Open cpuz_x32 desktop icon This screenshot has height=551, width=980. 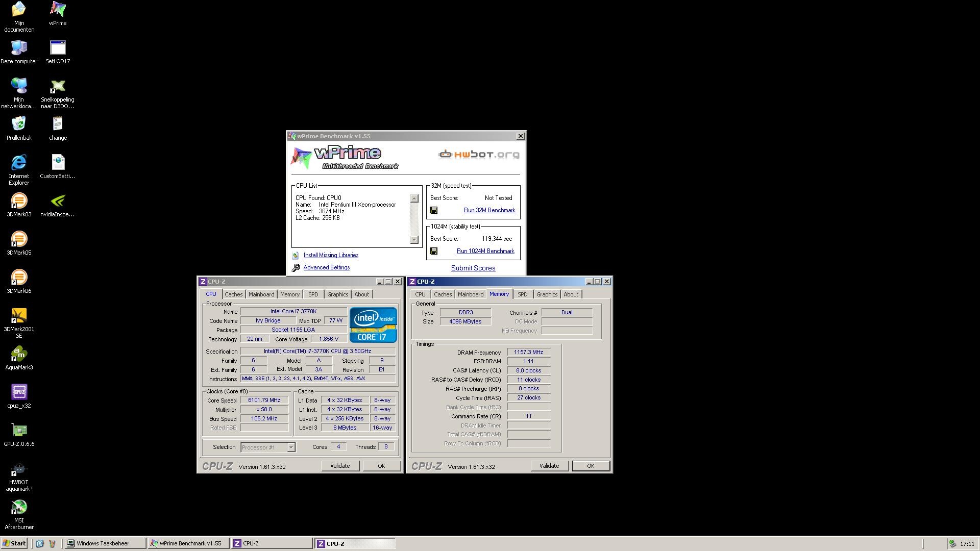[x=19, y=392]
